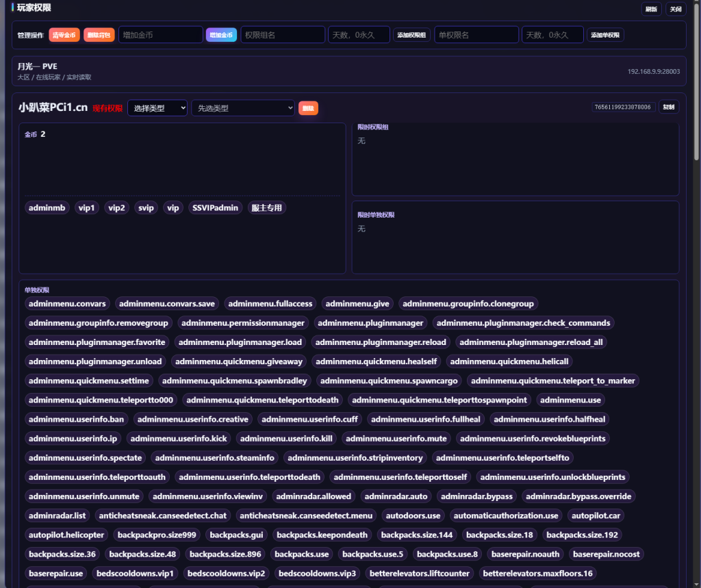Click the server address 192.168.9.9:28003
Viewport: 701px width, 588px height.
pyautogui.click(x=653, y=72)
